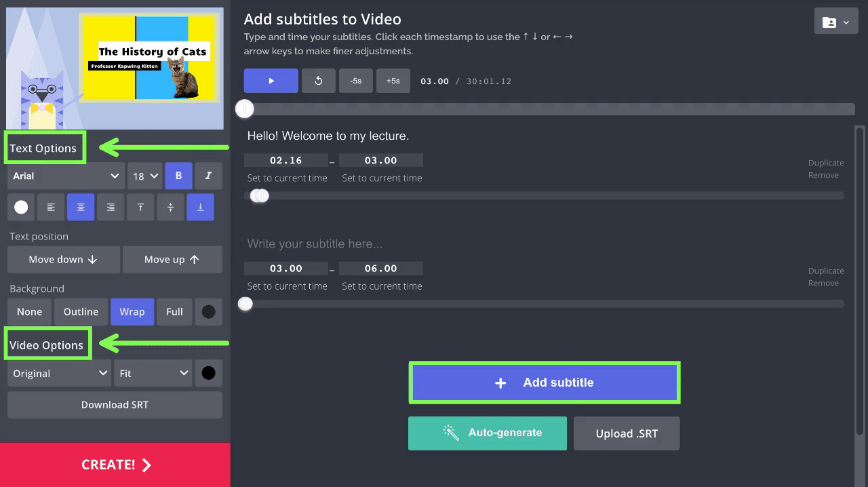Click the 'Write your subtitle here' field

click(x=475, y=243)
